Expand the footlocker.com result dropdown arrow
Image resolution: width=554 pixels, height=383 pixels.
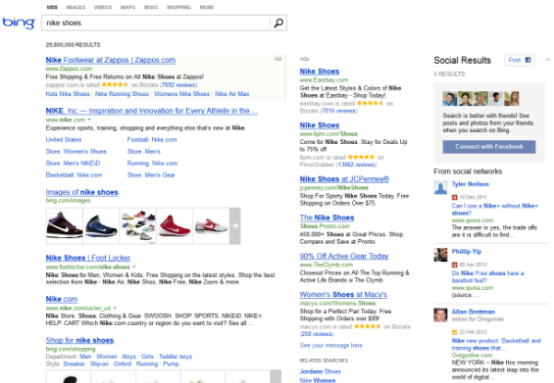134,267
